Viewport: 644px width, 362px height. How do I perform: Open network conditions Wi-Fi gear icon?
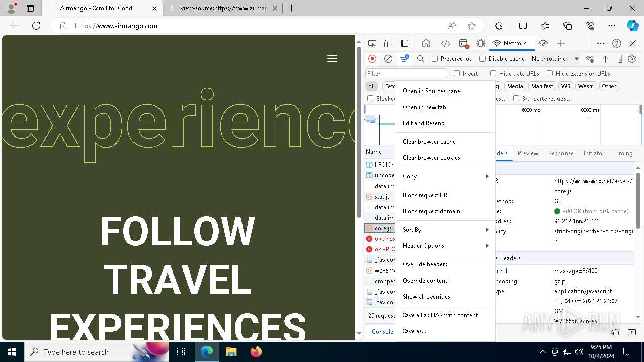point(590,59)
